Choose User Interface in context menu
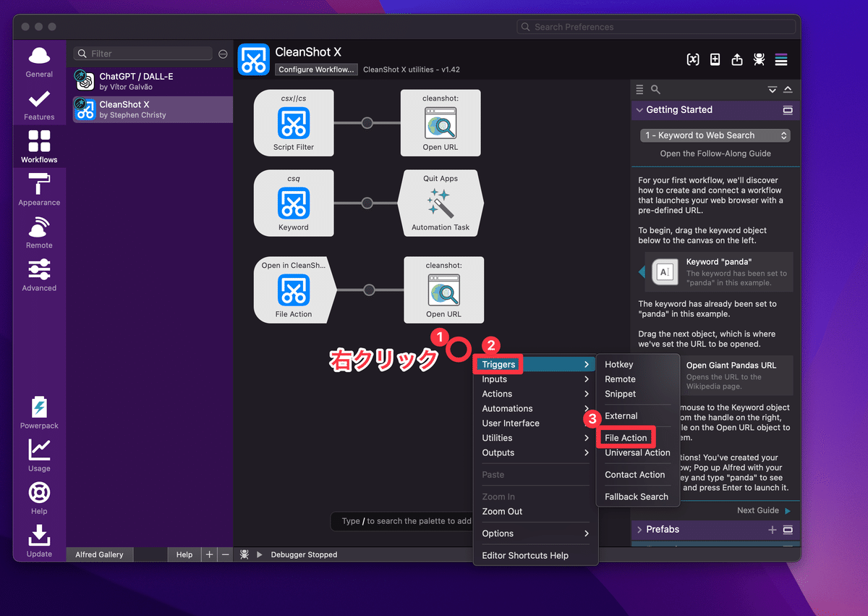 pos(535,423)
